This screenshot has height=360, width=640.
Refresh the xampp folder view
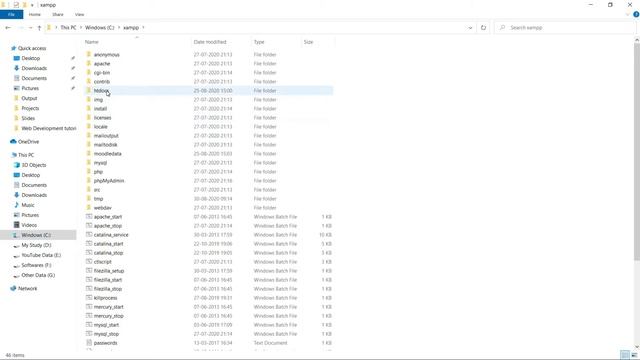click(483, 28)
